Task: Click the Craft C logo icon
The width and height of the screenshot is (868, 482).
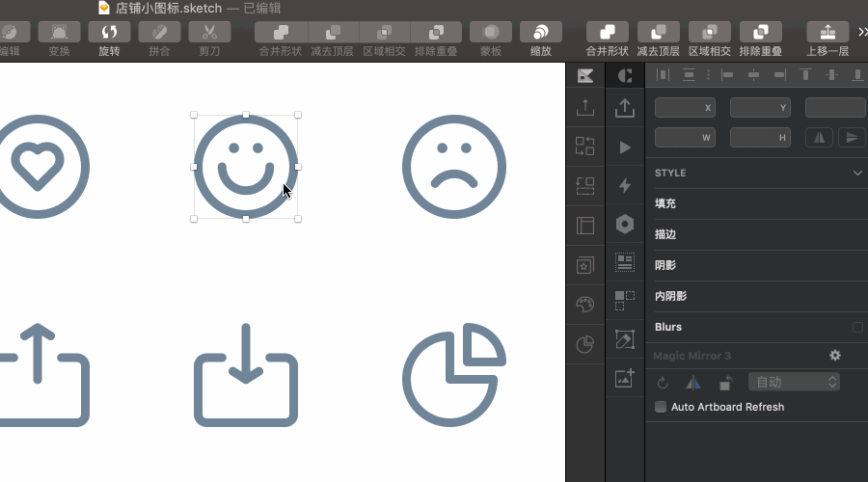Action: [x=625, y=76]
